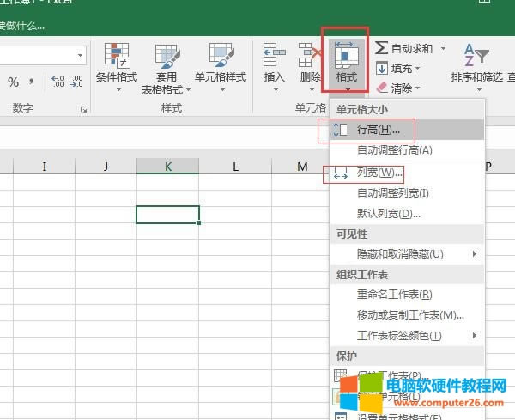This screenshot has width=515, height=420.
Task: Click the increase decimal button
Action: [58, 82]
